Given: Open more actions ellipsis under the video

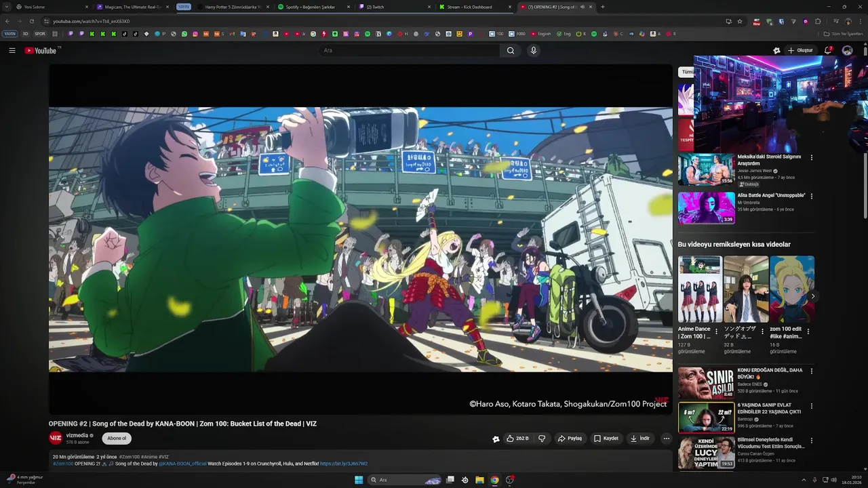Looking at the screenshot, I should 666,439.
